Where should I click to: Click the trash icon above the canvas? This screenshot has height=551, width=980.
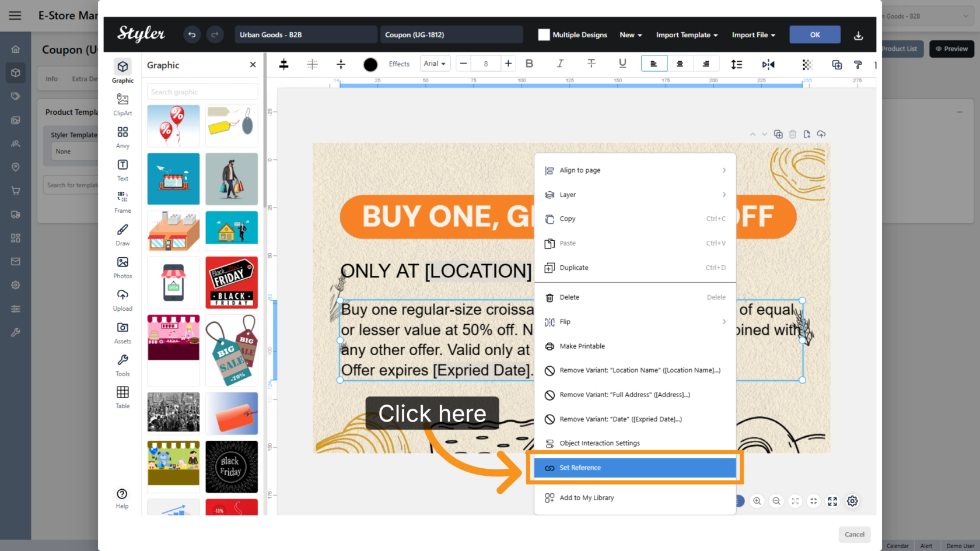pos(793,134)
